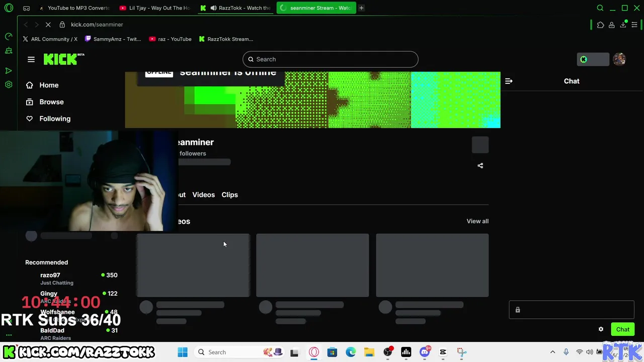Collapse the chat panel
Viewport: 644px width, 362px height.
click(x=509, y=81)
